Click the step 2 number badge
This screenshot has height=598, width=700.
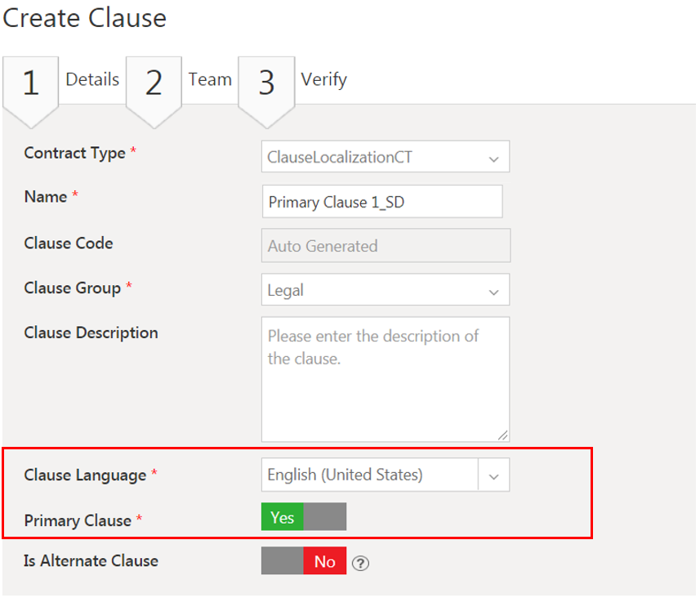tap(154, 84)
